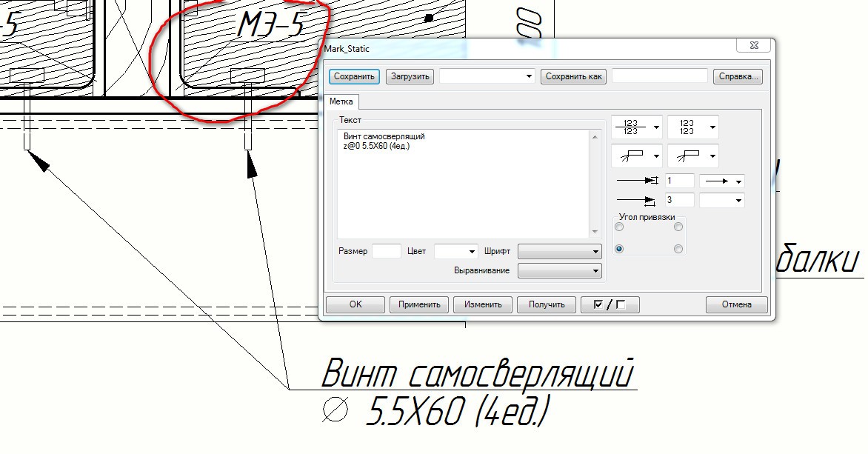Click the arrow size field containing 1
Image resolution: width=868 pixels, height=454 pixels.
(679, 181)
